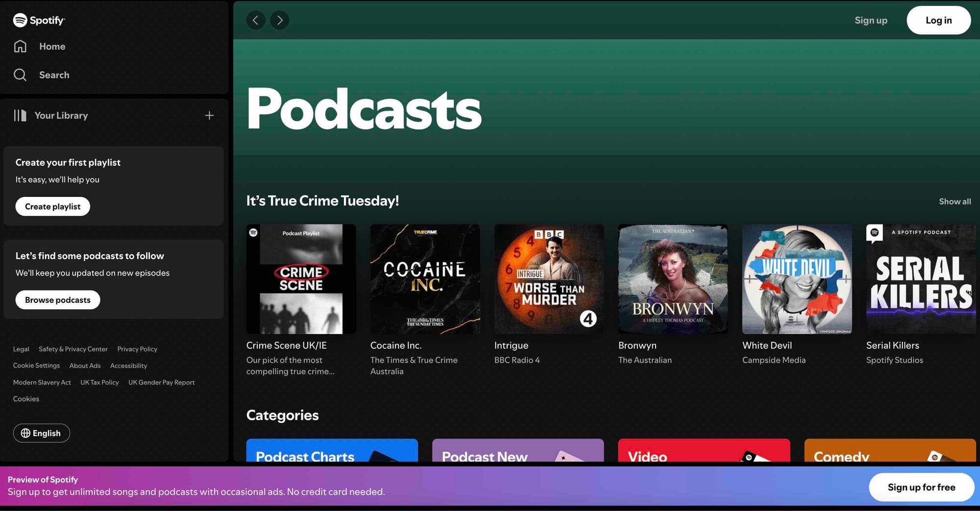This screenshot has height=511, width=980.
Task: Open the English language selector with globe icon
Action: (41, 433)
